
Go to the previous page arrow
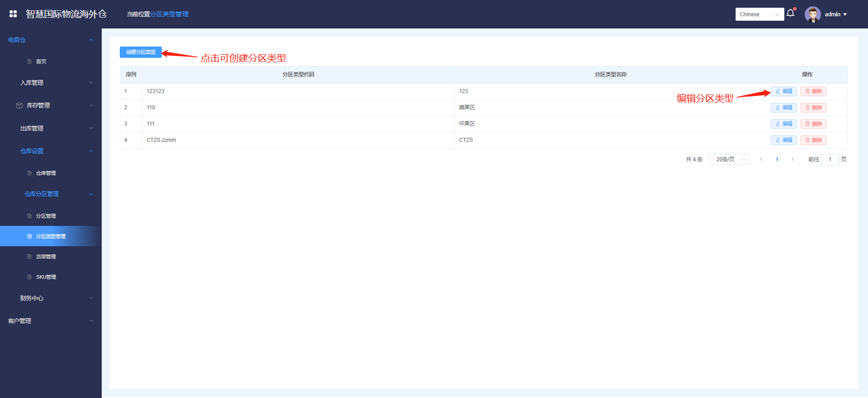pyautogui.click(x=761, y=159)
